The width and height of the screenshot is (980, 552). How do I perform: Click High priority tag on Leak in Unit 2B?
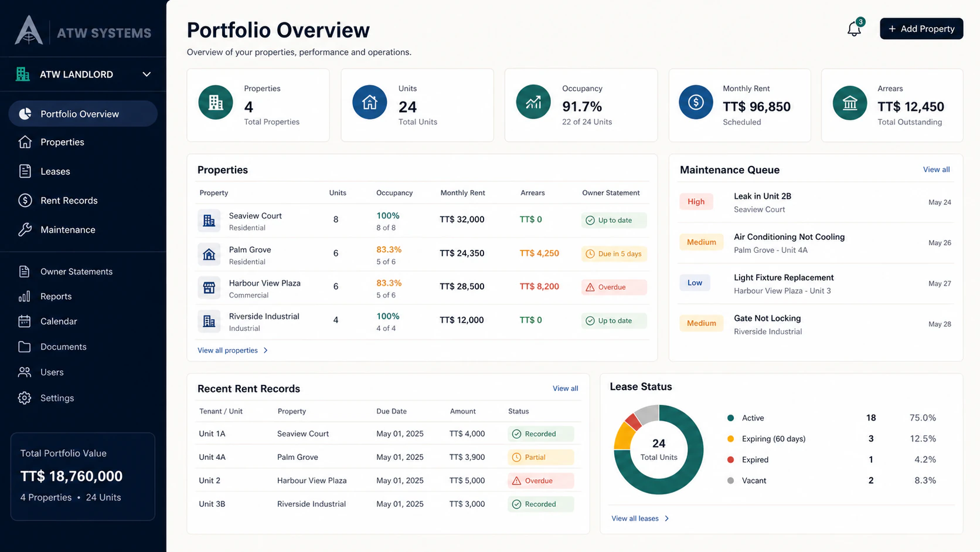point(696,202)
